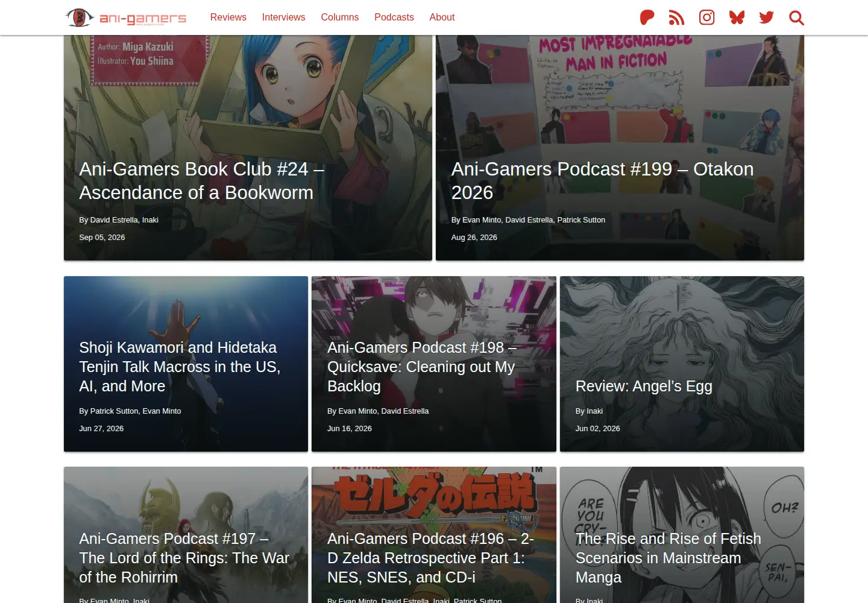Click the 'Jun 02, 2026' date text

coord(598,429)
